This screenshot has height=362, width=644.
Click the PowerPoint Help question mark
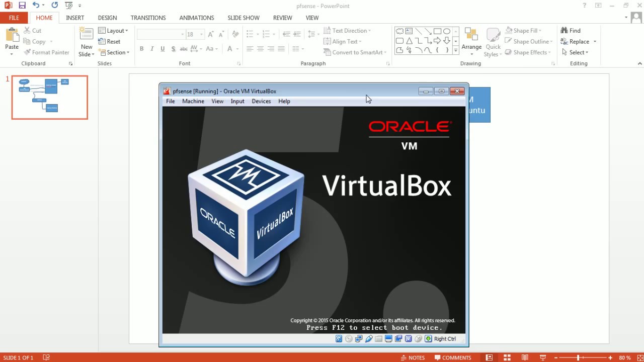click(584, 6)
